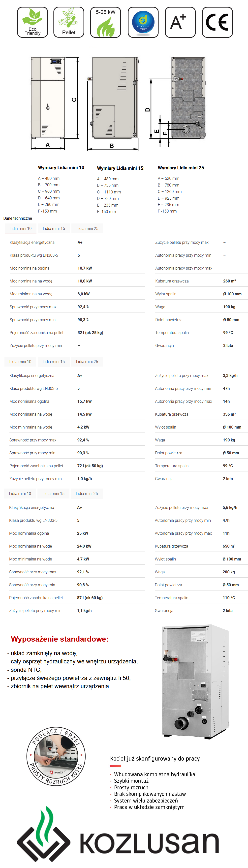Click the side view boiler diagram
The image size is (248, 868).
pyautogui.click(x=114, y=98)
